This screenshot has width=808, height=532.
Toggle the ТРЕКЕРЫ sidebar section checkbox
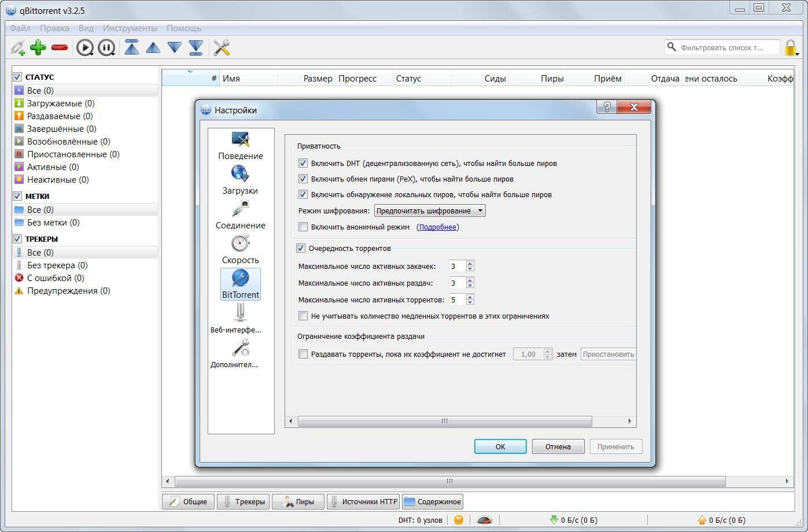pos(17,239)
